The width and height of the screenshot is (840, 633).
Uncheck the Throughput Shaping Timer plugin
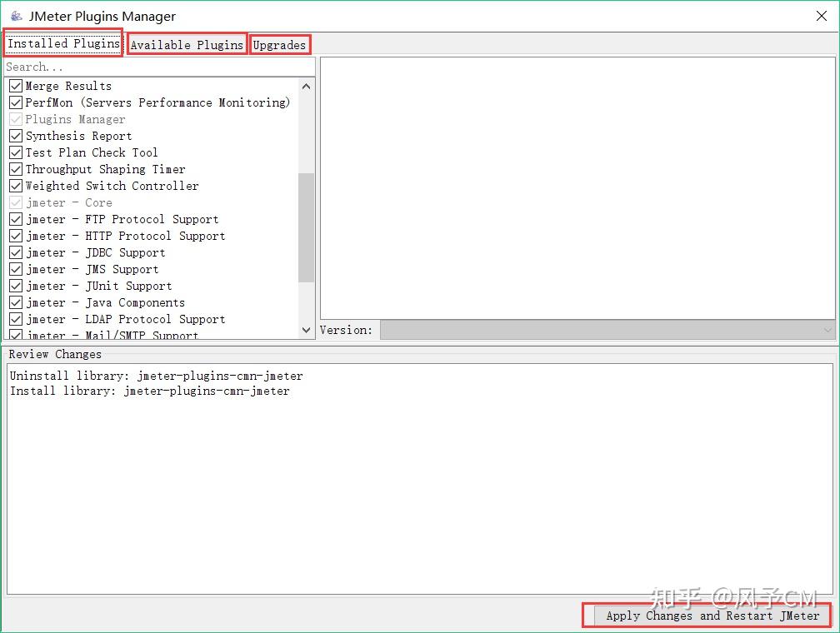pyautogui.click(x=15, y=168)
